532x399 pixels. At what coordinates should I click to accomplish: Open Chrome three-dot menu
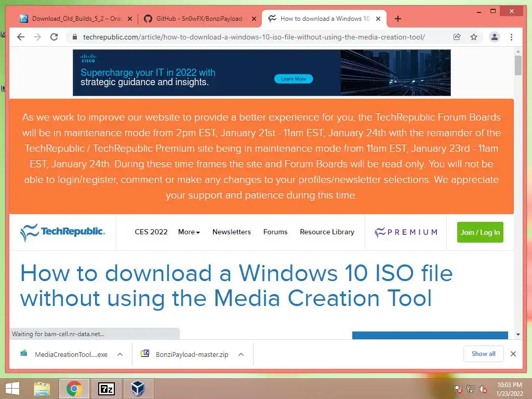[511, 37]
